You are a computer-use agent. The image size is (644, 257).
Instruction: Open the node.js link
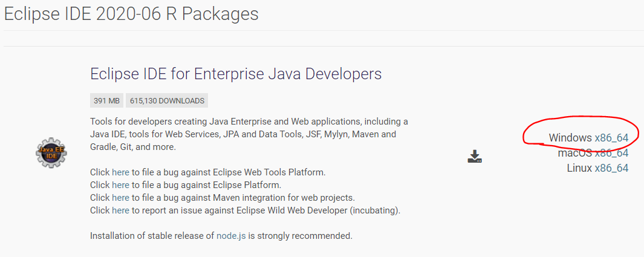tap(231, 236)
